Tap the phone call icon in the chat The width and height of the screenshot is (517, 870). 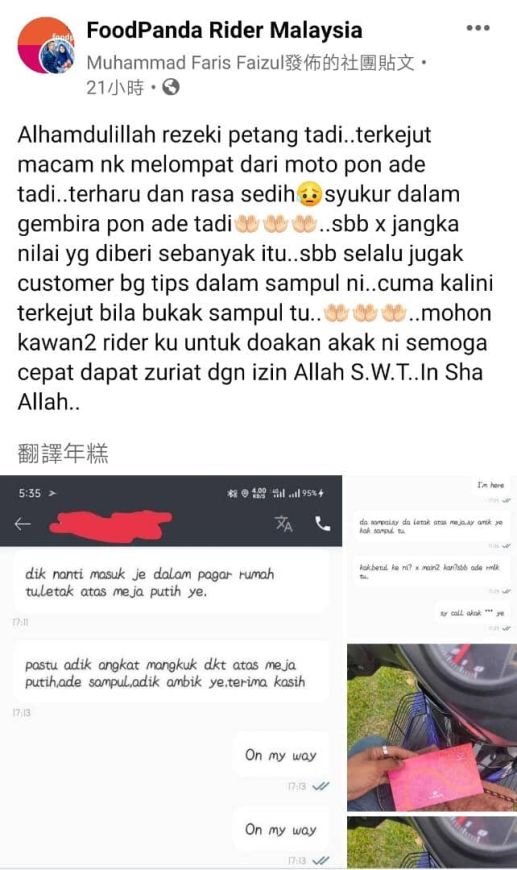(x=322, y=523)
